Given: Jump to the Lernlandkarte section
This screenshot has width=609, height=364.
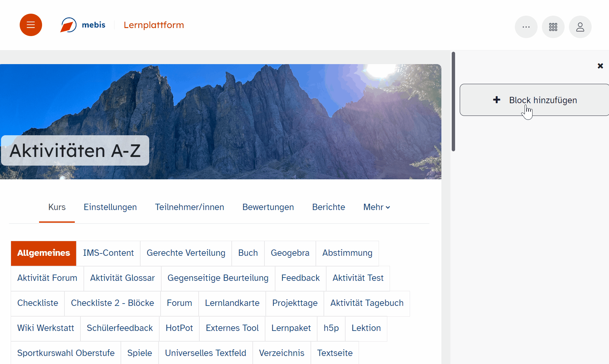Looking at the screenshot, I should [232, 303].
